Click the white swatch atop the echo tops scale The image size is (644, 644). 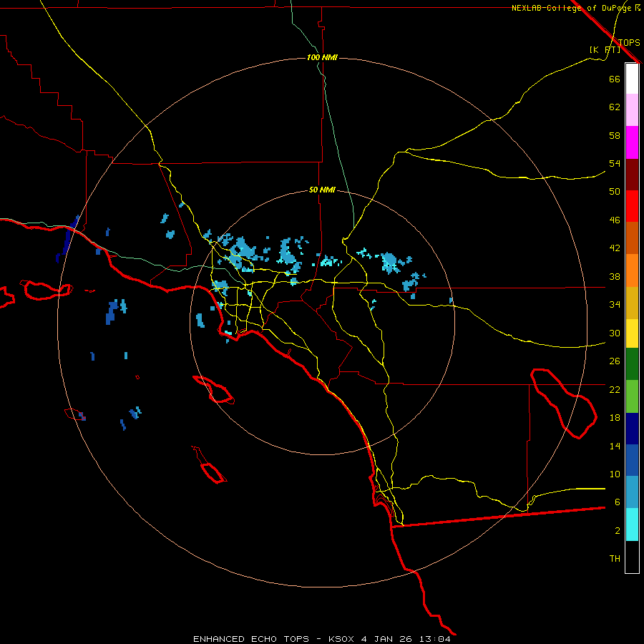(x=632, y=79)
